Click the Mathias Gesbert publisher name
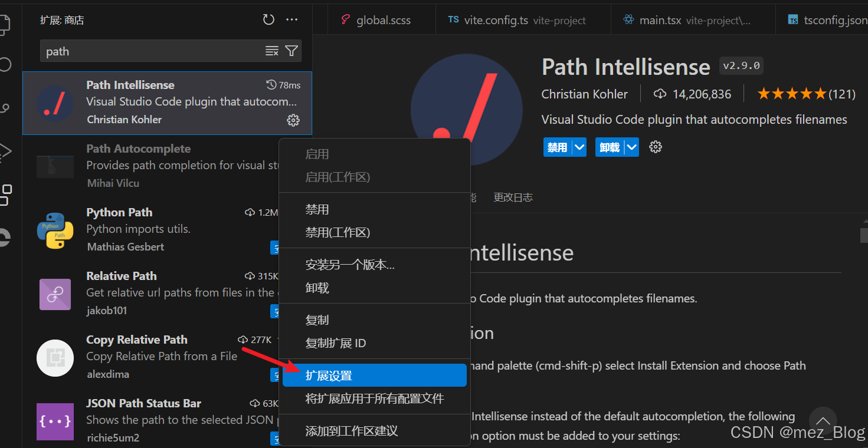 [126, 247]
